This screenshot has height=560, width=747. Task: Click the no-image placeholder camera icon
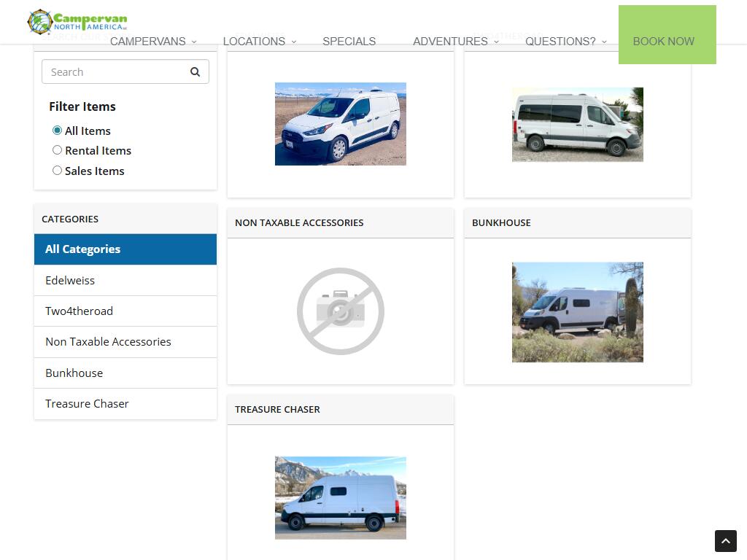point(340,311)
